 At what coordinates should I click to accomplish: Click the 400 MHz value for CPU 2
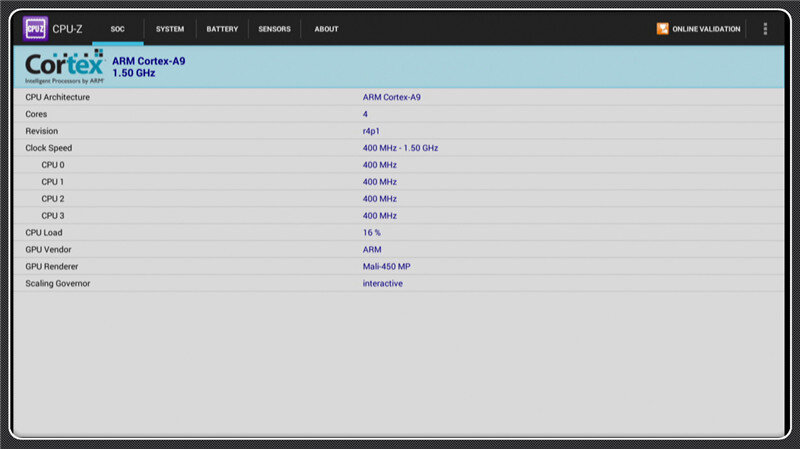pos(380,198)
